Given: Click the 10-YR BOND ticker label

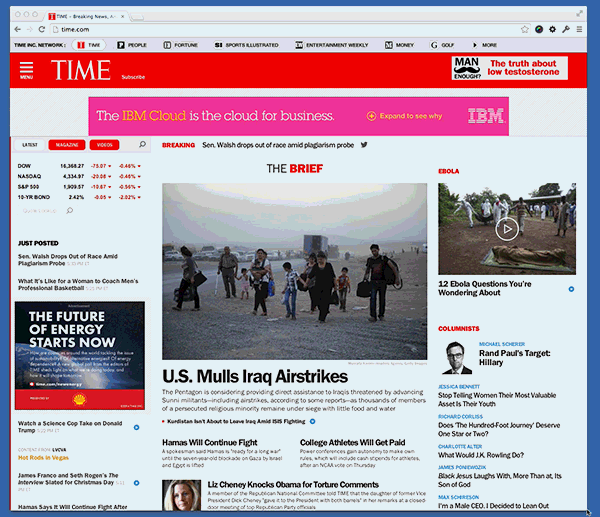Looking at the screenshot, I should click(x=34, y=197).
